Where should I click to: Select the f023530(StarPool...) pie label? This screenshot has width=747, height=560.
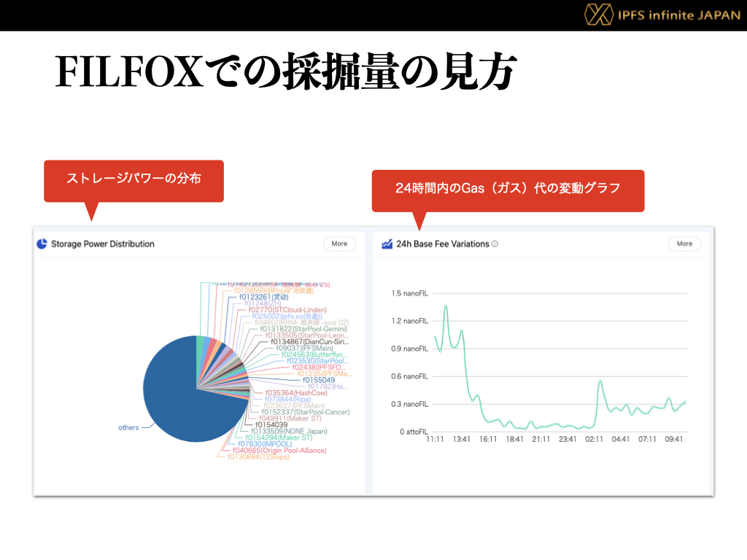[317, 361]
